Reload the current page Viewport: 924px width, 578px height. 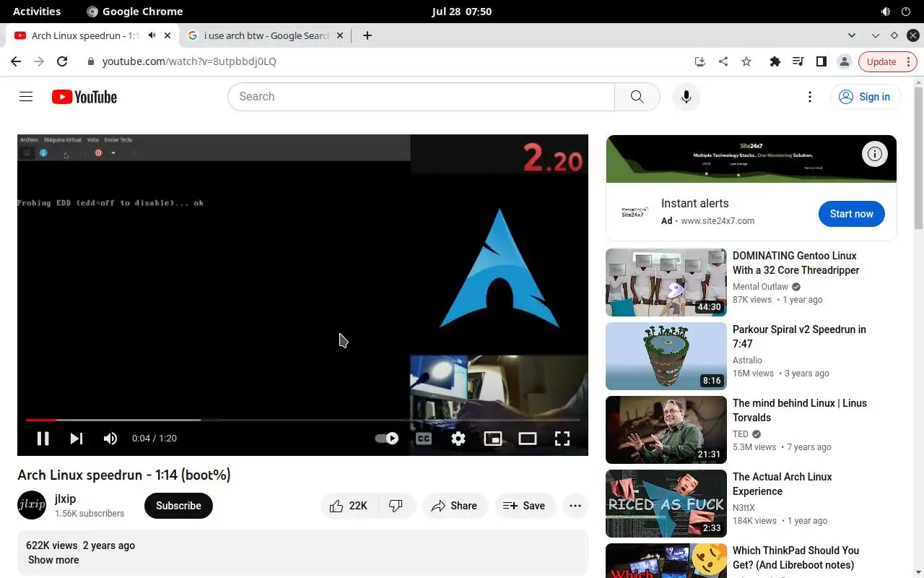point(62,61)
